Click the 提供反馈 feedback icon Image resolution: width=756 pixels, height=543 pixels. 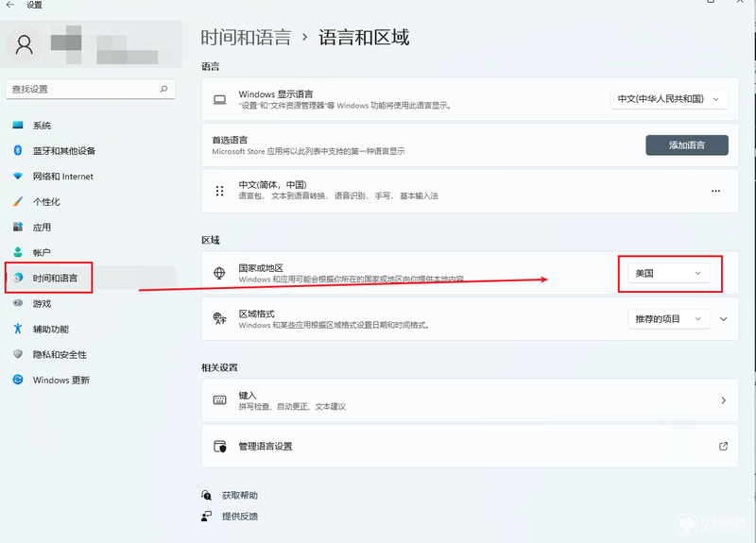(206, 516)
